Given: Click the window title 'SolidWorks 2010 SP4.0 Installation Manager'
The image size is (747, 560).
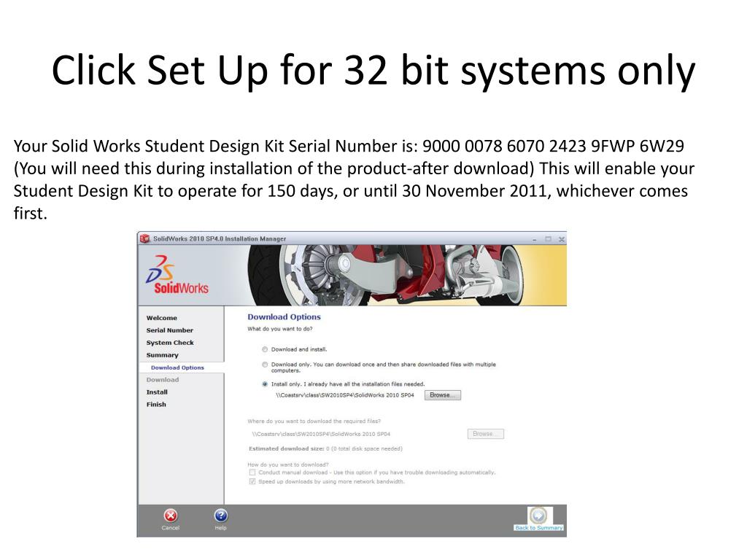Looking at the screenshot, I should [x=220, y=239].
